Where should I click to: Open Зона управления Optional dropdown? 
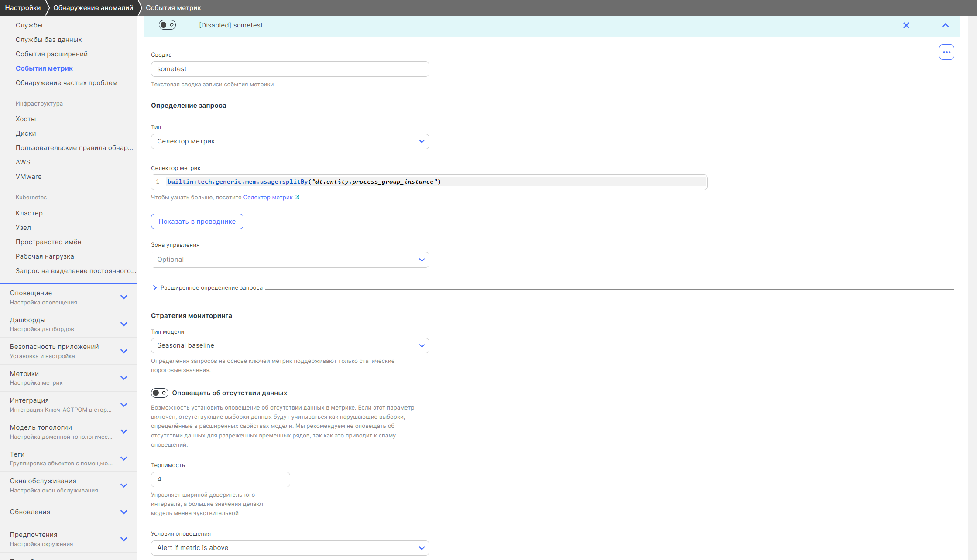point(290,260)
